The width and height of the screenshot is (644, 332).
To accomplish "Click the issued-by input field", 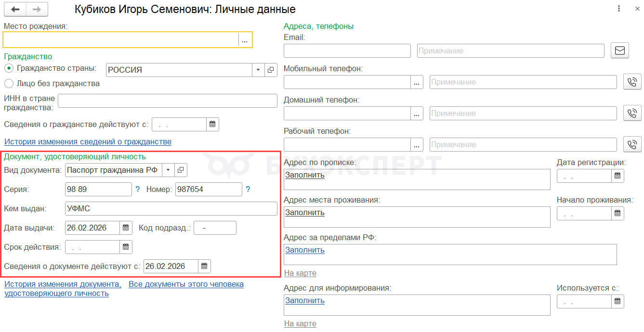I will pyautogui.click(x=171, y=208).
